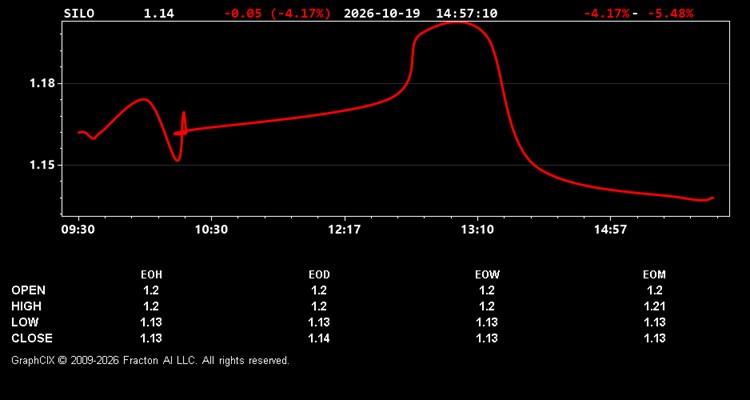The width and height of the screenshot is (750, 400).
Task: Click the 13:10 time axis label
Action: [x=477, y=229]
